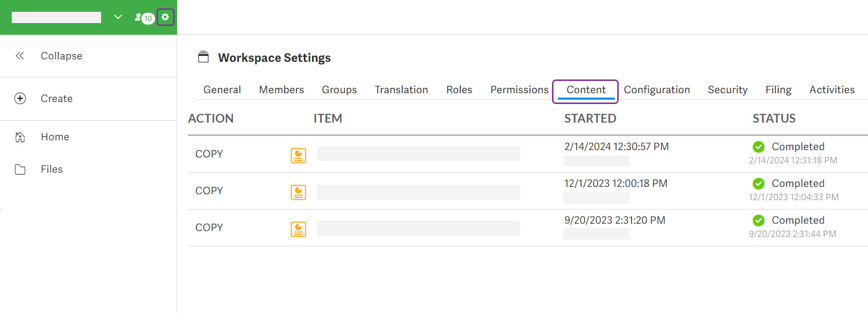Open the Configuration tab
This screenshot has height=313, width=868.
[x=657, y=90]
